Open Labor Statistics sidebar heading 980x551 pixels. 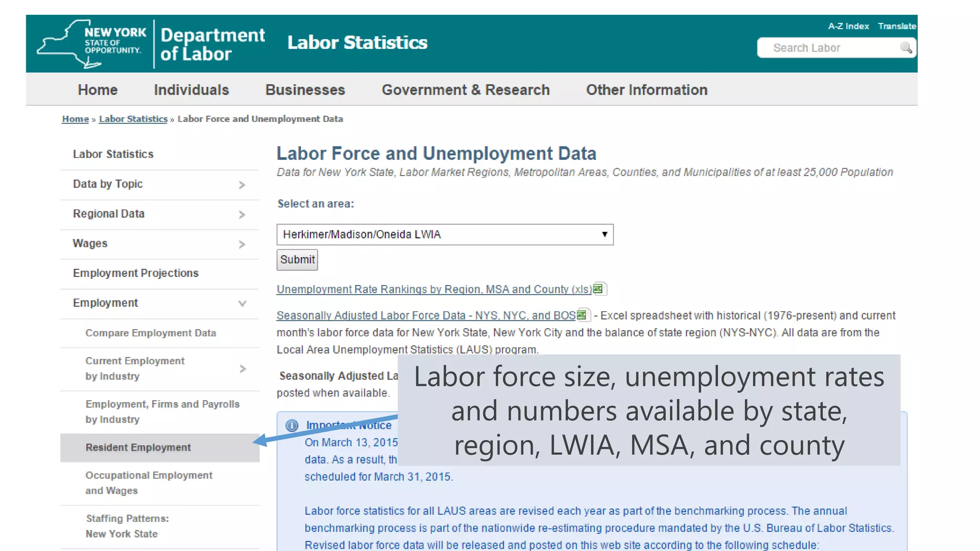tap(113, 154)
